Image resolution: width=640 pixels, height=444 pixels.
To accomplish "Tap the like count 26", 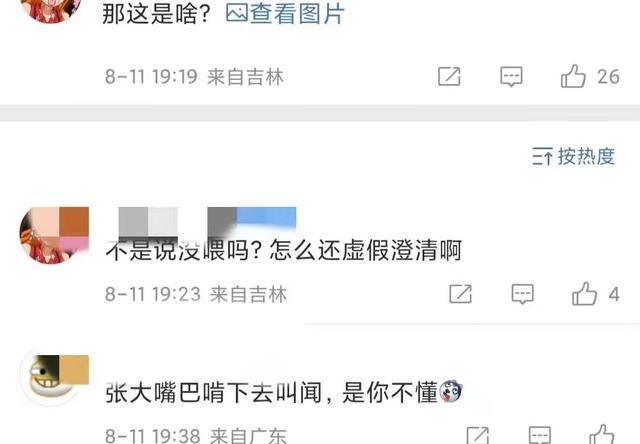I will click(x=609, y=77).
